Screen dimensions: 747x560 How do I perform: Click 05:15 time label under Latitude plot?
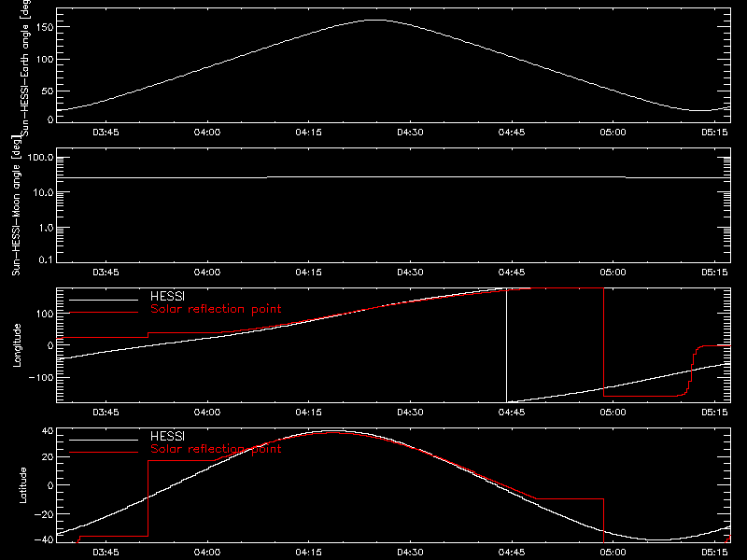pos(714,552)
